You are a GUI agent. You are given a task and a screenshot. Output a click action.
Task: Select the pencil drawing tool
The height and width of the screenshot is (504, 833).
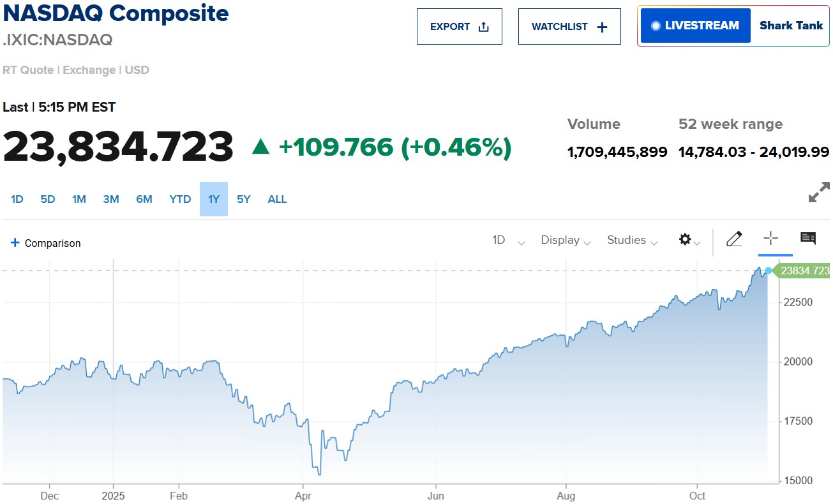click(x=734, y=239)
